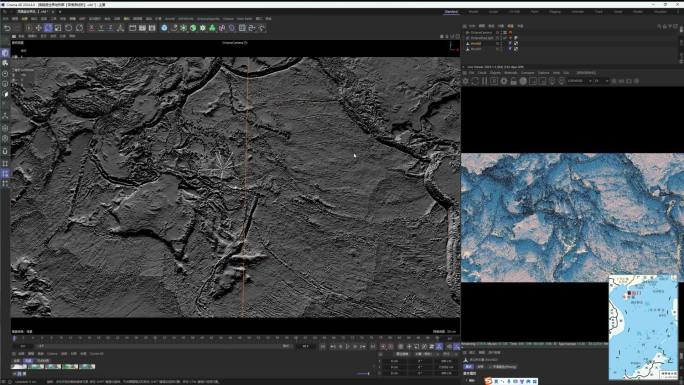684x385 pixels.
Task: Select the last material thumbnail in Material Manager
Action: (87, 367)
